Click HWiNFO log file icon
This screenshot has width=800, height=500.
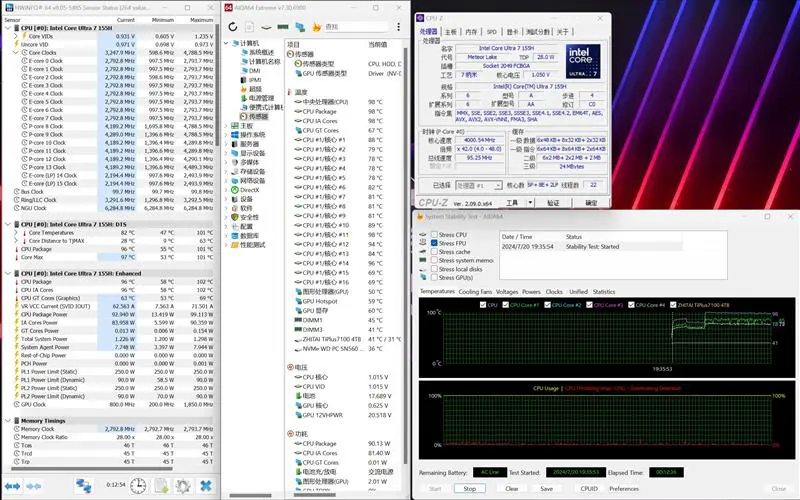coord(161,485)
